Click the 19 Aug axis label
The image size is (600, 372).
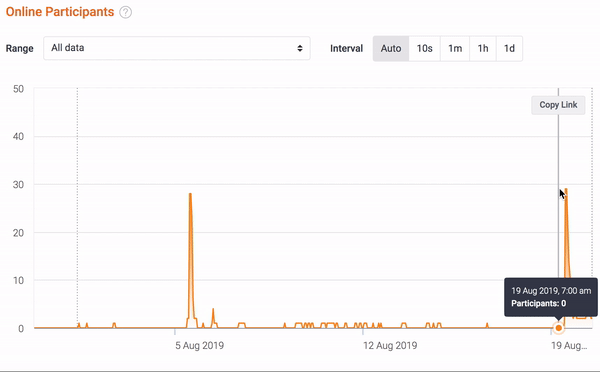[569, 346]
